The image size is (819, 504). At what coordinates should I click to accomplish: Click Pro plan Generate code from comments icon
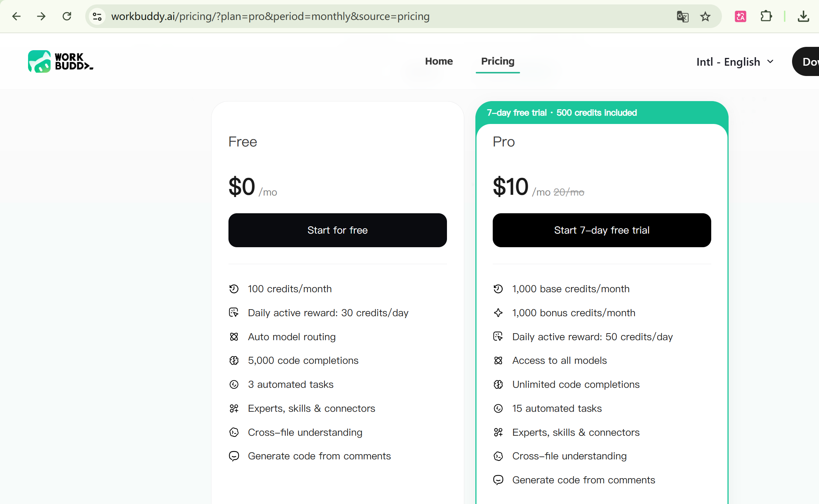point(498,480)
